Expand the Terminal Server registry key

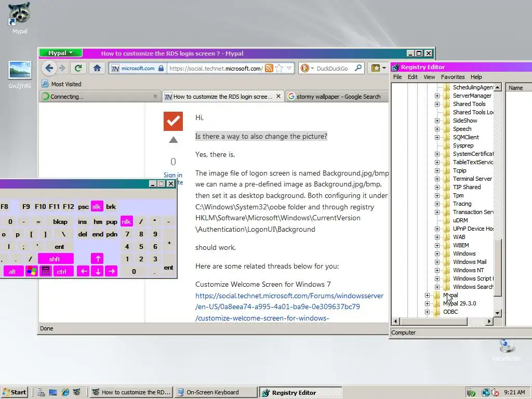point(437,179)
